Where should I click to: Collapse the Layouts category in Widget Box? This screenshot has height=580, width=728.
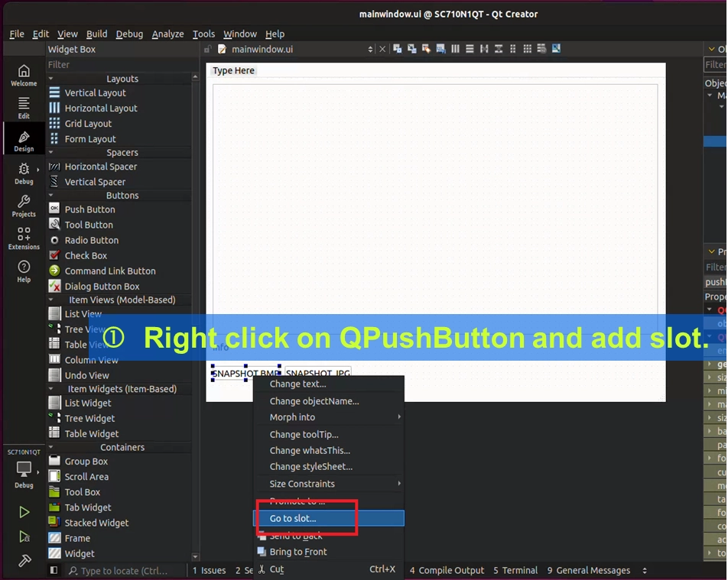tap(51, 79)
